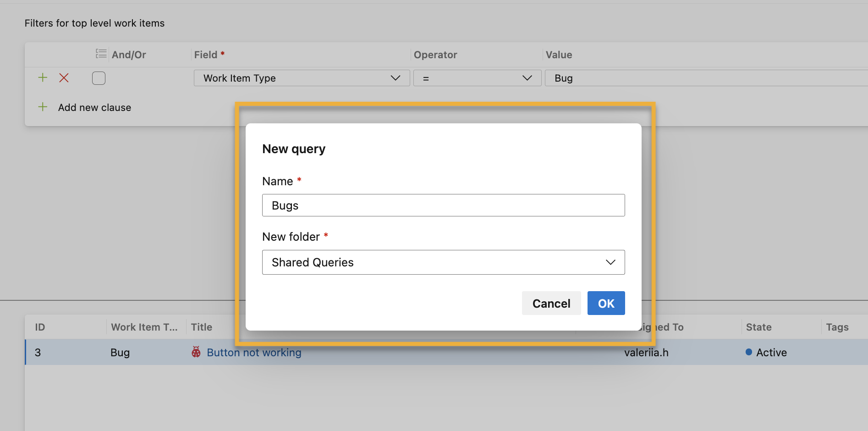This screenshot has height=431, width=868.
Task: Sort by the ID column header
Action: pyautogui.click(x=40, y=327)
